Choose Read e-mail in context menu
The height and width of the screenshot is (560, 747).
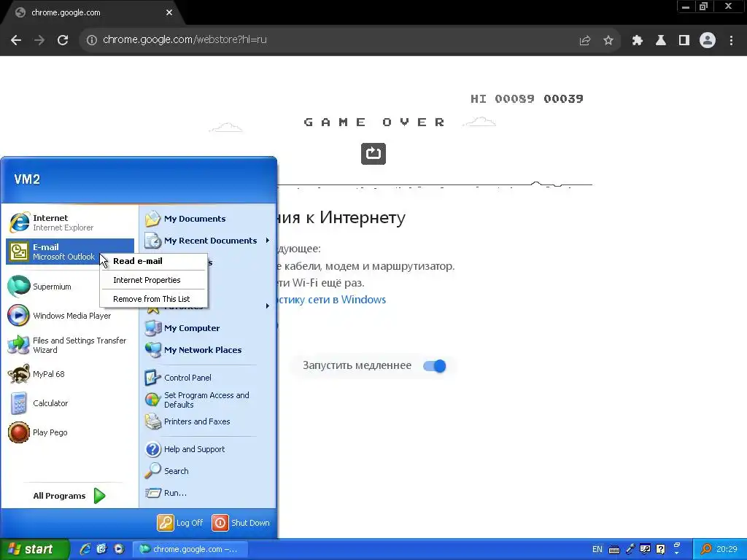153,261
